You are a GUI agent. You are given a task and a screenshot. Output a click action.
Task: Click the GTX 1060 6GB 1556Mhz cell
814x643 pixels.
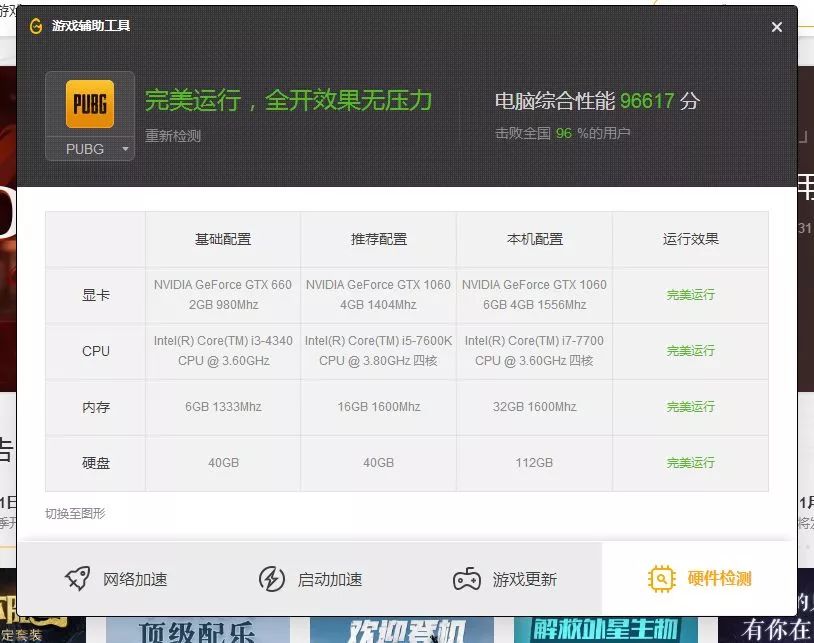534,295
